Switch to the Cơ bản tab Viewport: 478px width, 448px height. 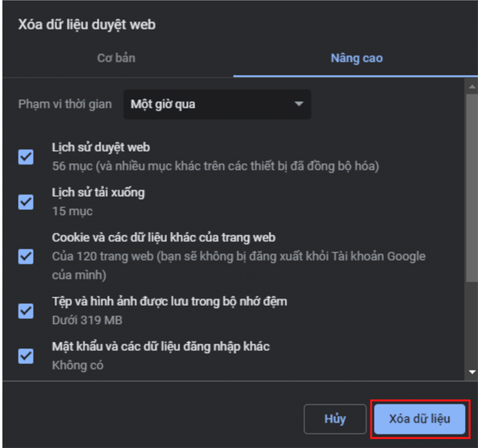(x=116, y=58)
